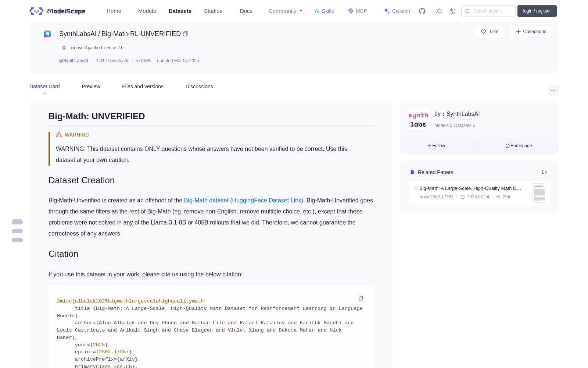Open the Big-Math related paper title
Screen dimensions: 588x368
coord(470,188)
